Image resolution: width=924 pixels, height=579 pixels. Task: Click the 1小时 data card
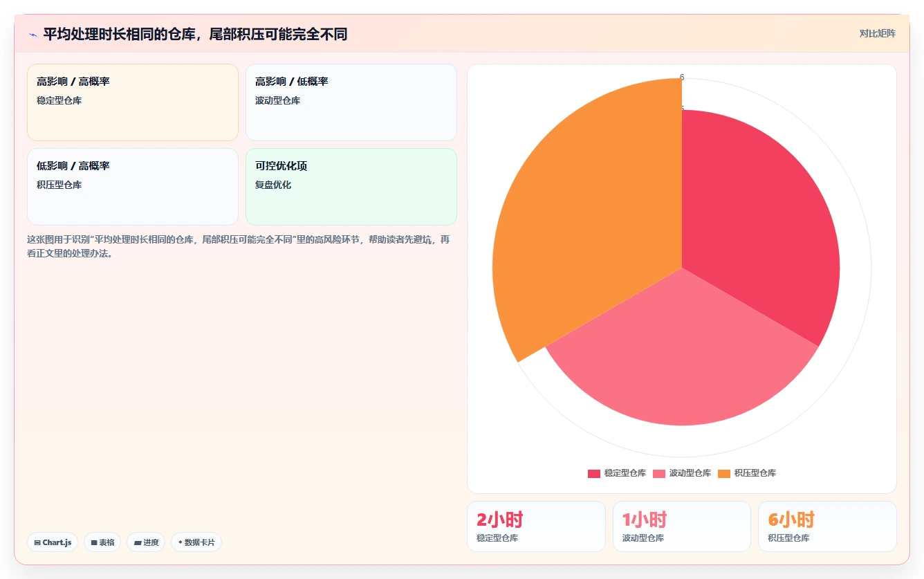click(682, 526)
